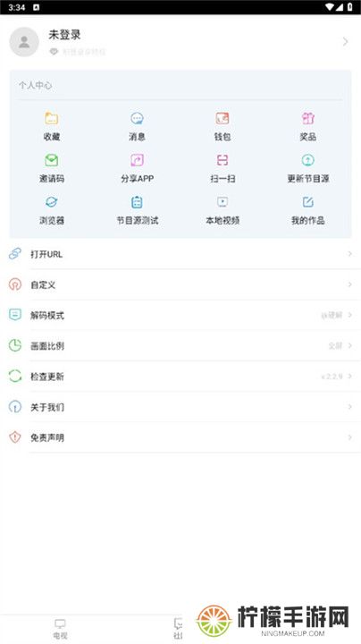Open the 检查更新 version chevron
Image resolution: width=361 pixels, height=644 pixels.
tap(350, 377)
